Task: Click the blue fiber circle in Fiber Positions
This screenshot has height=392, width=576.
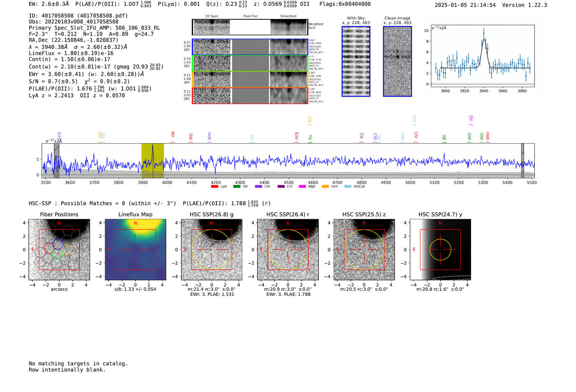Action: pyautogui.click(x=58, y=244)
